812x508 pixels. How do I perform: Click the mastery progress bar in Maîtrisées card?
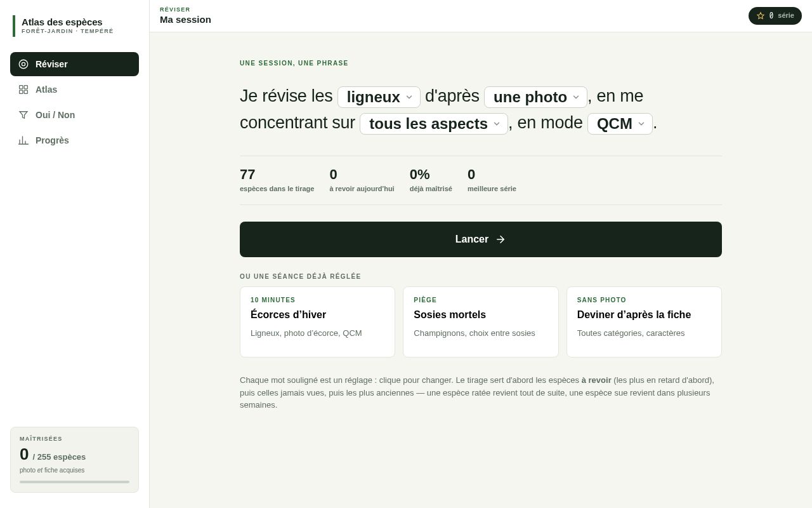click(x=74, y=482)
